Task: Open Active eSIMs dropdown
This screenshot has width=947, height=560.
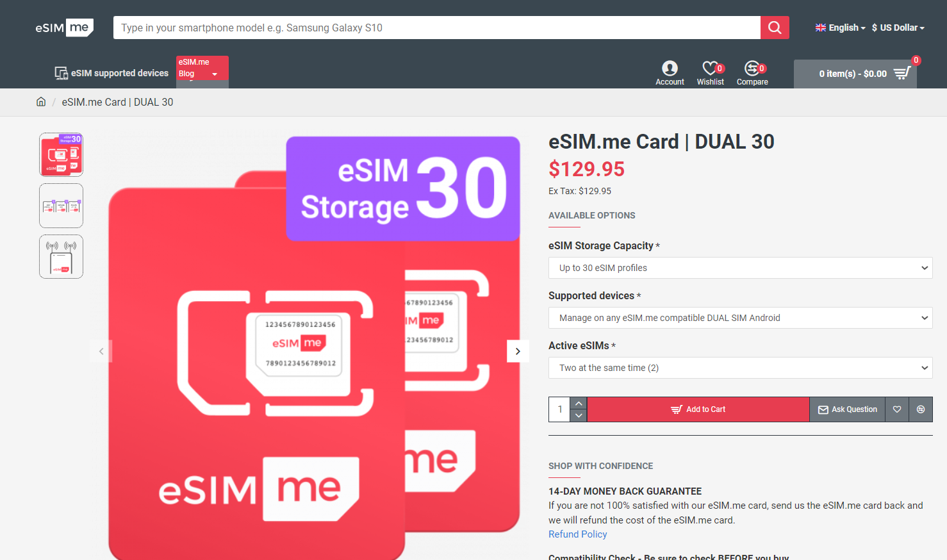Action: click(x=740, y=368)
